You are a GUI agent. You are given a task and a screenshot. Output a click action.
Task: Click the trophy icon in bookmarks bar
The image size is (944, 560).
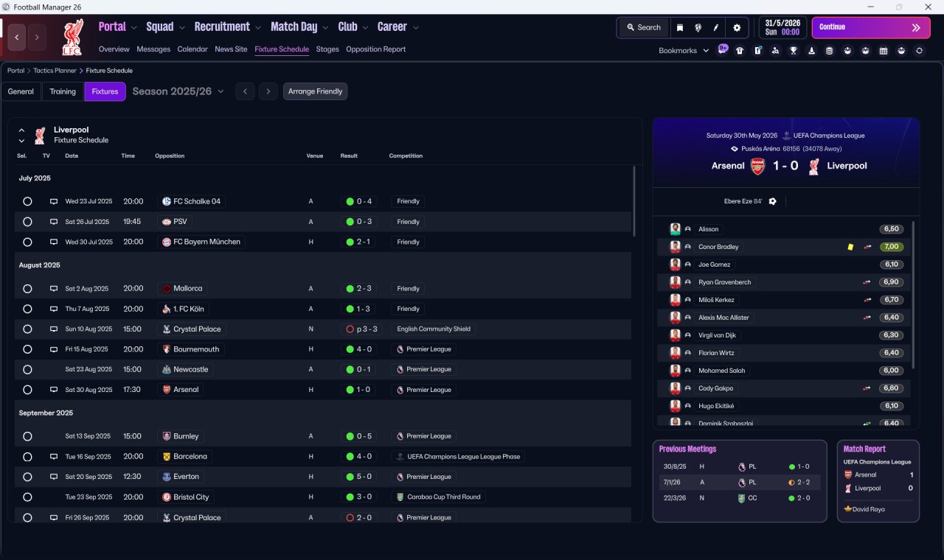[x=794, y=51]
